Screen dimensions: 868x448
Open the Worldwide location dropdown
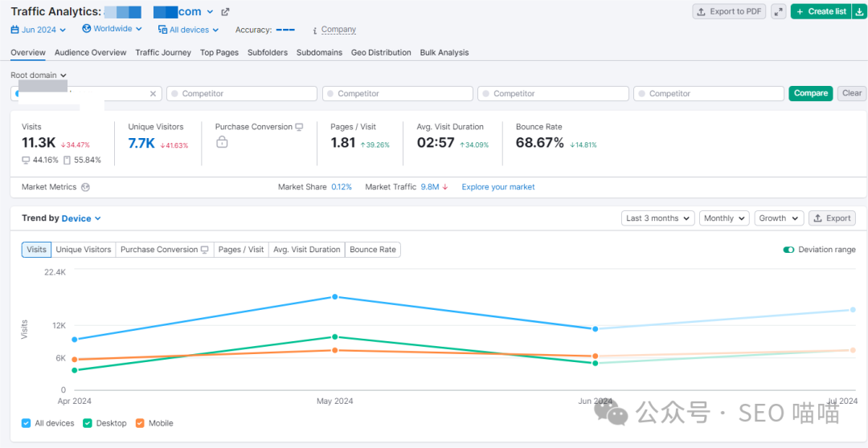pyautogui.click(x=112, y=29)
